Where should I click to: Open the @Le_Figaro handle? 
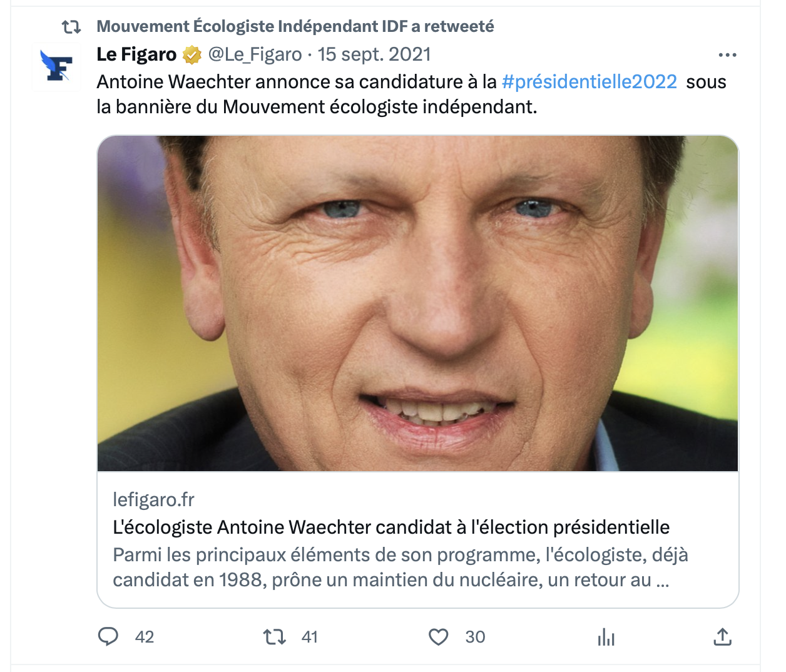(255, 54)
